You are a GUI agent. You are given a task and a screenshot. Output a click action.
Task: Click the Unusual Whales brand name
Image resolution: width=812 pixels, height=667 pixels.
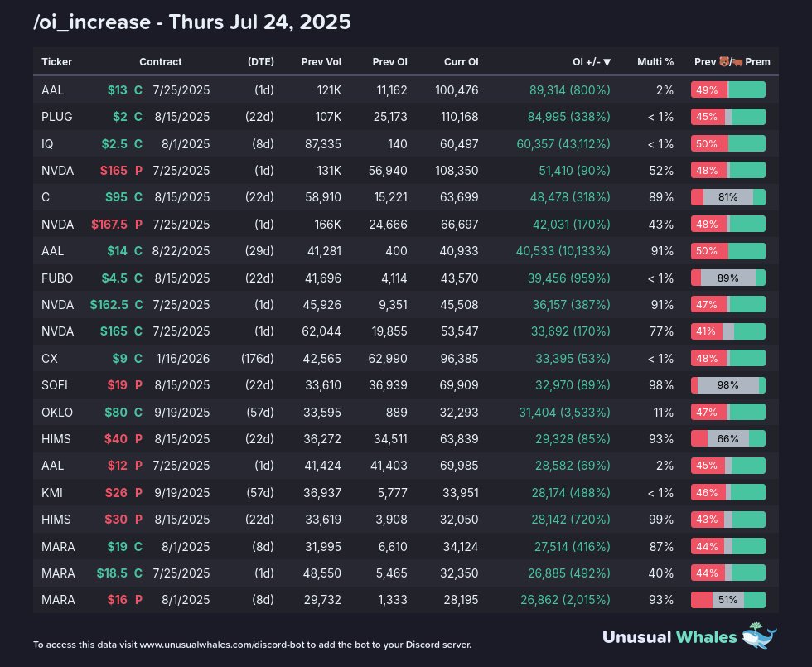[669, 637]
